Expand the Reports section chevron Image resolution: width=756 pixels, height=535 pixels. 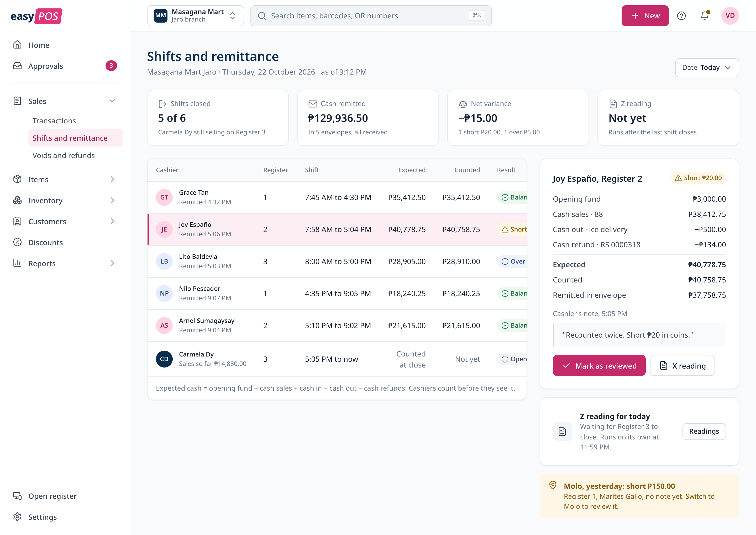112,264
